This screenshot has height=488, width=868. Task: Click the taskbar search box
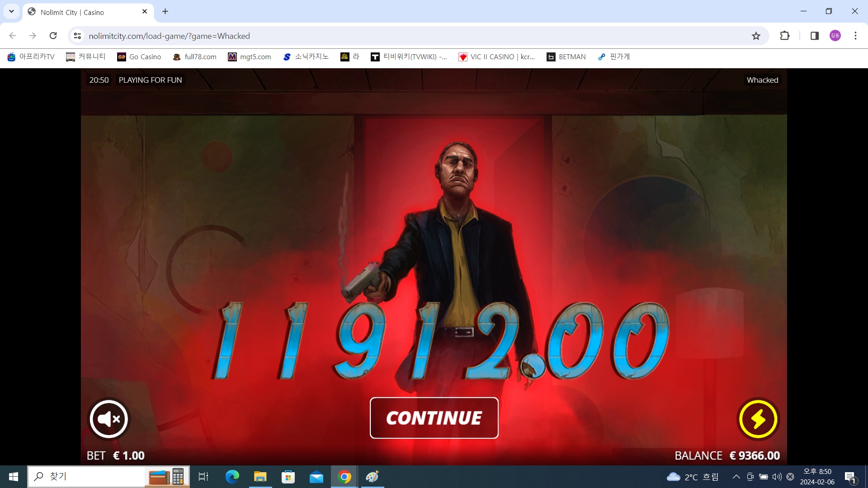click(108, 477)
